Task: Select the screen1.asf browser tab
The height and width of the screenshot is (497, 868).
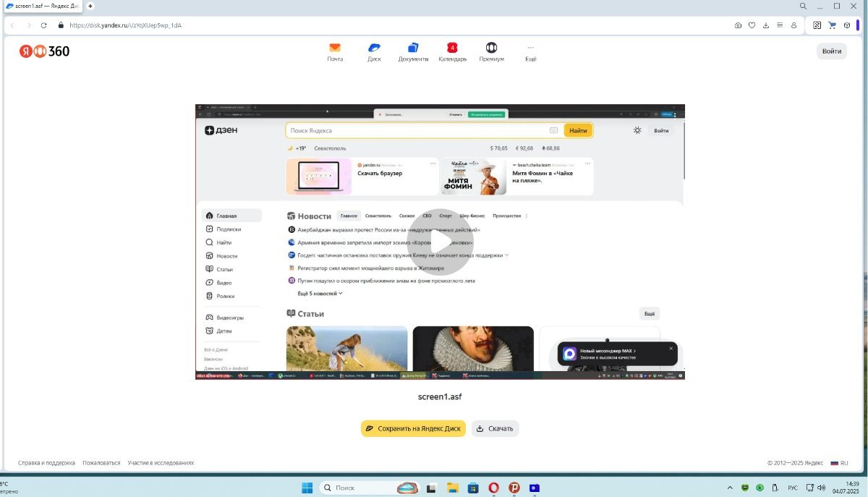Action: (x=42, y=6)
